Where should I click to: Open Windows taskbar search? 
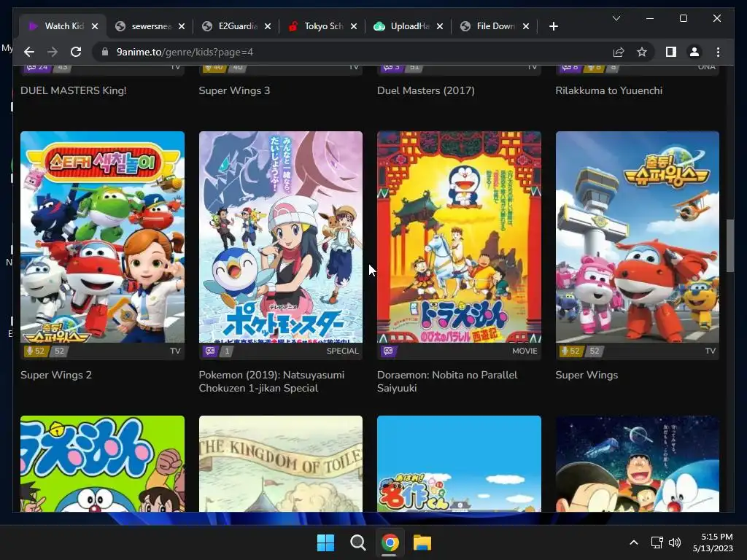pos(357,542)
